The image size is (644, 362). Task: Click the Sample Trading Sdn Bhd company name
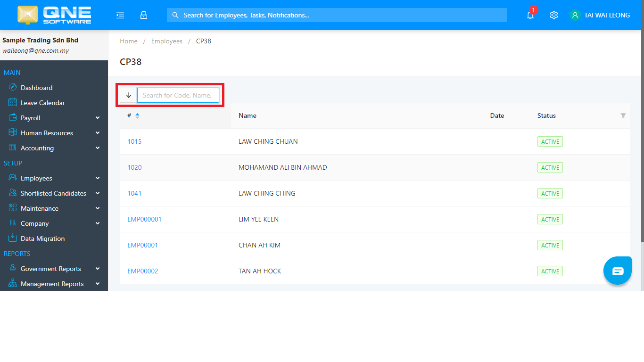(x=40, y=40)
